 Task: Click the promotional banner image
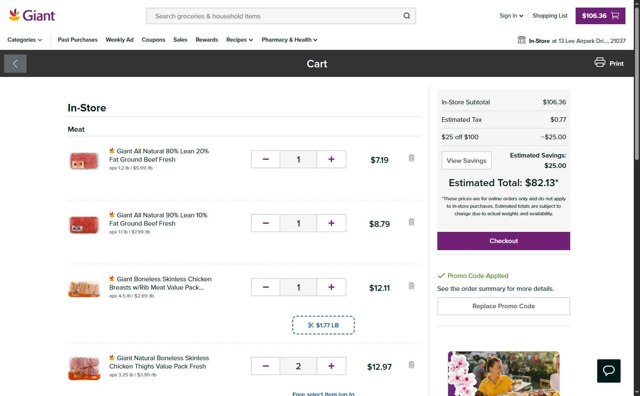click(x=504, y=374)
